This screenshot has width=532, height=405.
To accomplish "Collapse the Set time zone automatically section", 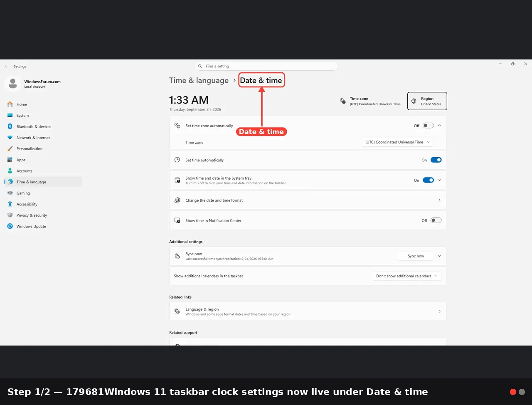I will (439, 126).
